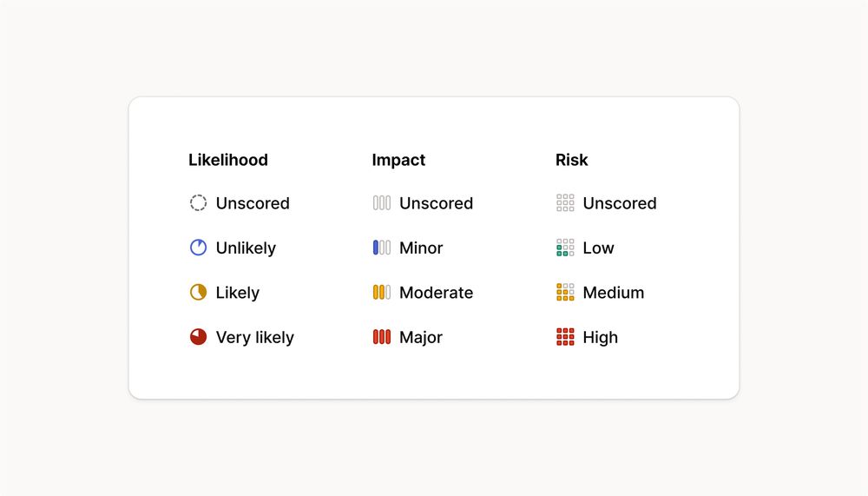
Task: Select the Impact column heading
Action: (x=398, y=160)
